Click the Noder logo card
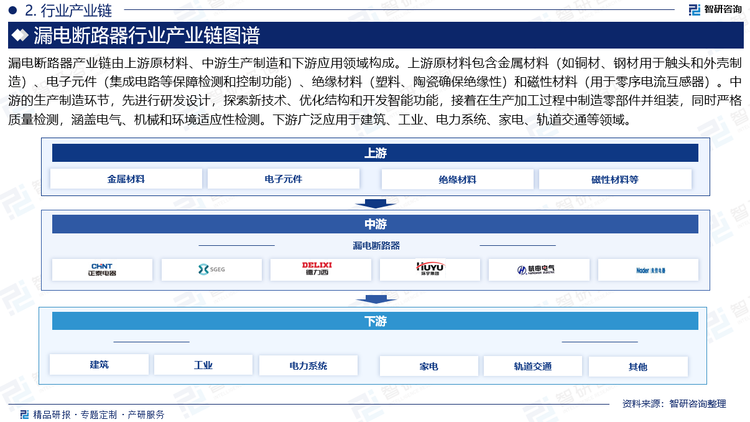This screenshot has width=750, height=422. 648,269
